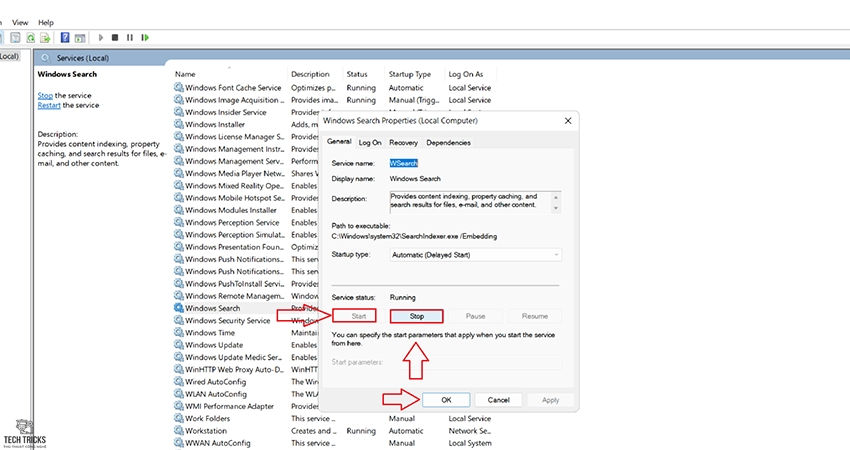Click Cancel in the Properties dialog

point(498,400)
